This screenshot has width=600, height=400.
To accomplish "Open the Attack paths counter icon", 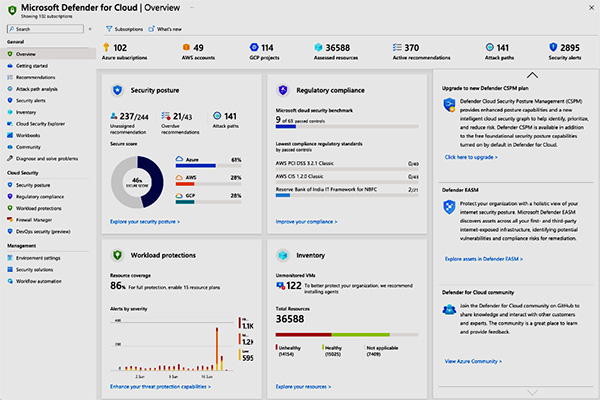I will (x=489, y=47).
